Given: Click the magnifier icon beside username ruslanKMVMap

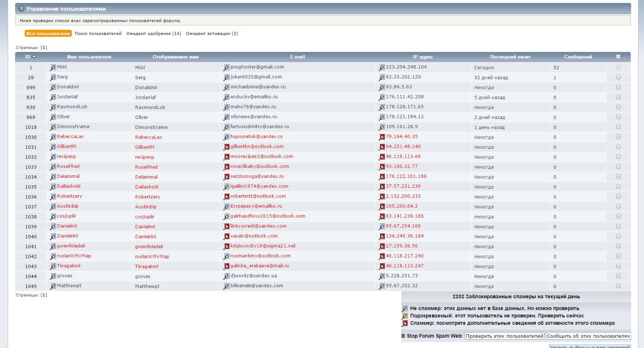Looking at the screenshot, I should click(x=53, y=256).
